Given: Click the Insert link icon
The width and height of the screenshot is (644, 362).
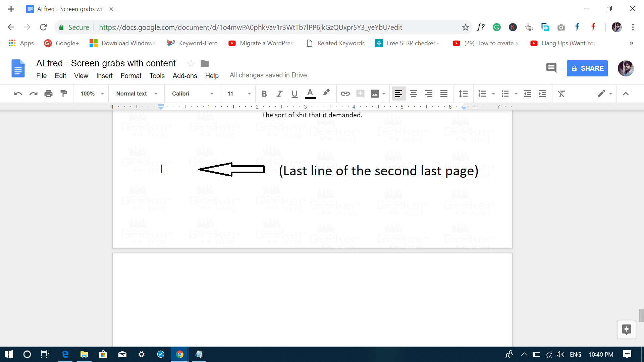Looking at the screenshot, I should tap(345, 94).
